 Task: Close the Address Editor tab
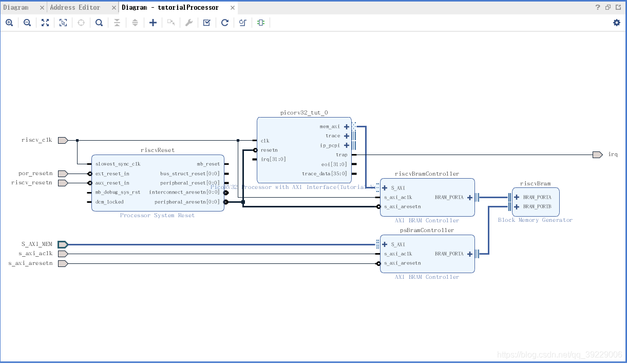(x=113, y=8)
